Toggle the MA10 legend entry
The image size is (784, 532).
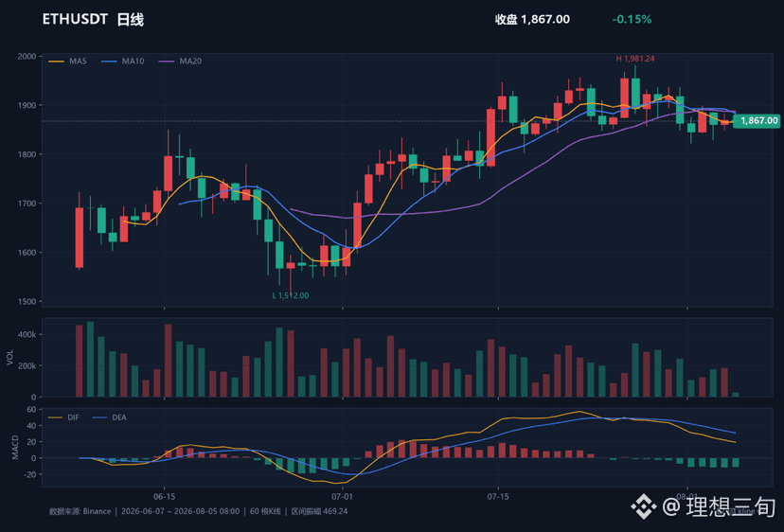(122, 61)
